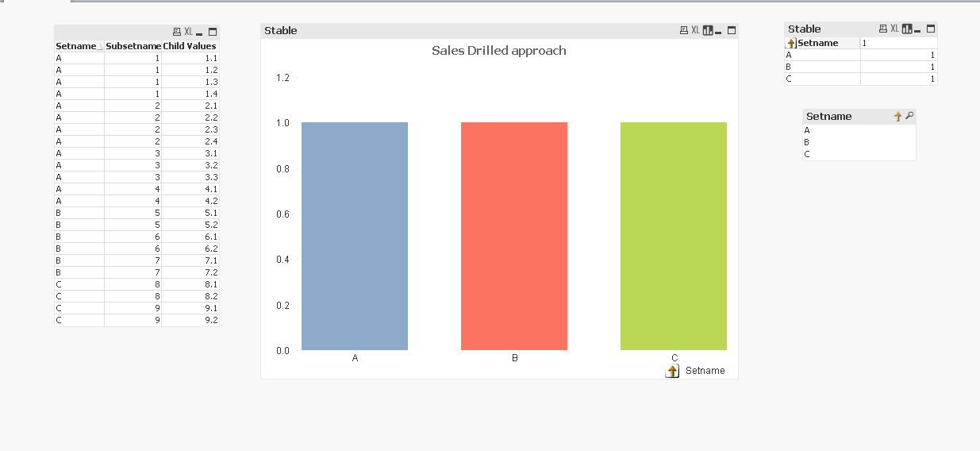This screenshot has width=980, height=451.
Task: Print the left table box
Action: (177, 32)
